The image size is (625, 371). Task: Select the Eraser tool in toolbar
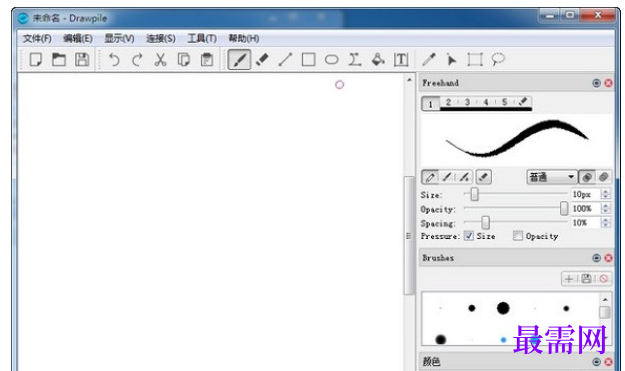point(262,60)
